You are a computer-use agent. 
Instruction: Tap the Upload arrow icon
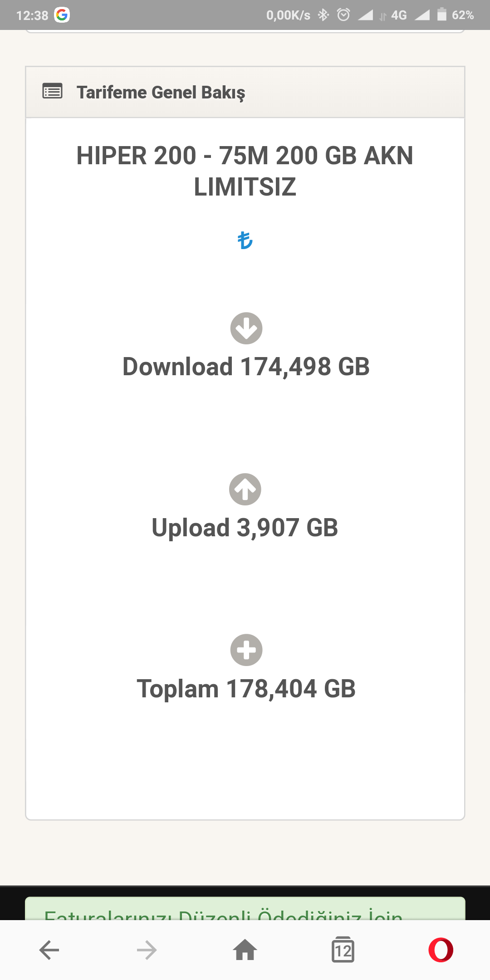(x=245, y=489)
